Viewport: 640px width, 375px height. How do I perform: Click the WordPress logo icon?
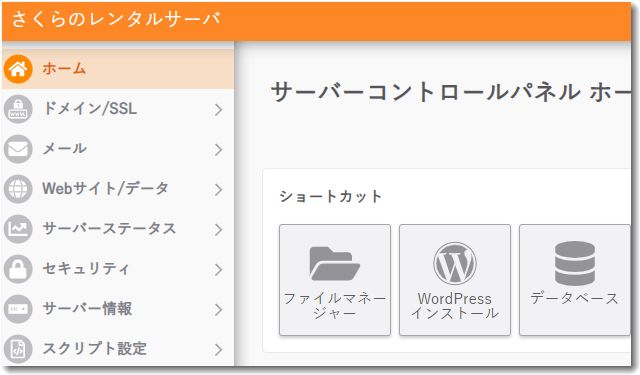455,264
